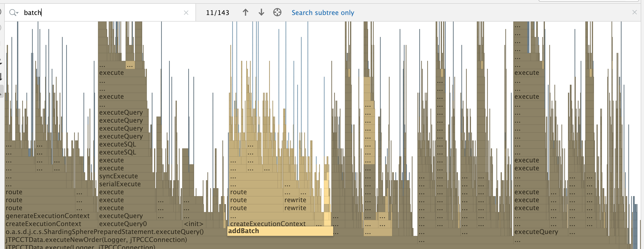Image resolution: width=644 pixels, height=249 pixels.
Task: Select the serialExecute frame
Action: 119,184
